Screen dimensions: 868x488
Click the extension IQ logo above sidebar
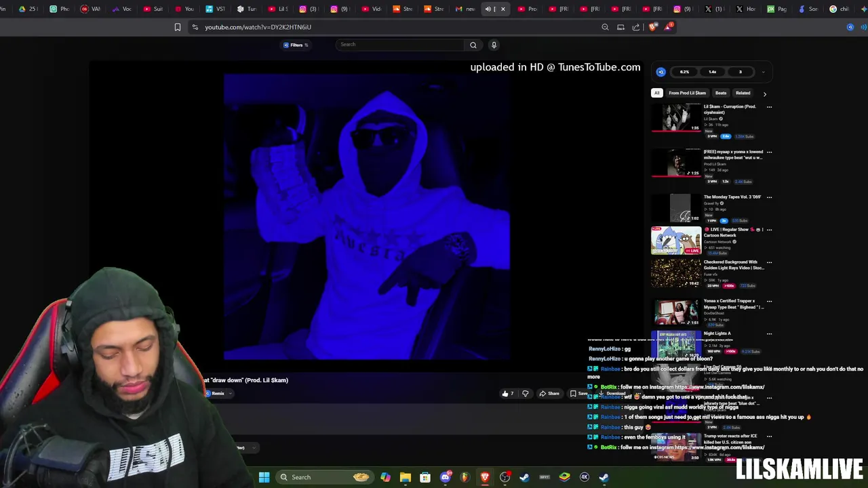(661, 72)
